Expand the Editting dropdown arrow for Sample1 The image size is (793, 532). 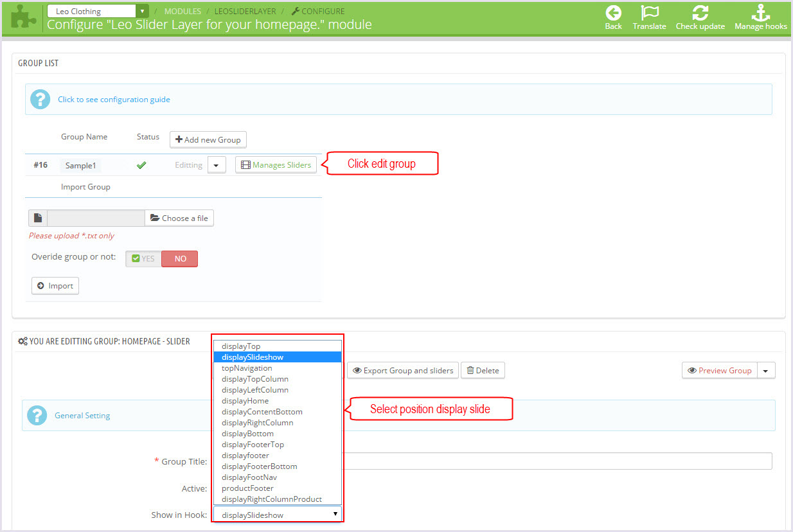coord(217,165)
